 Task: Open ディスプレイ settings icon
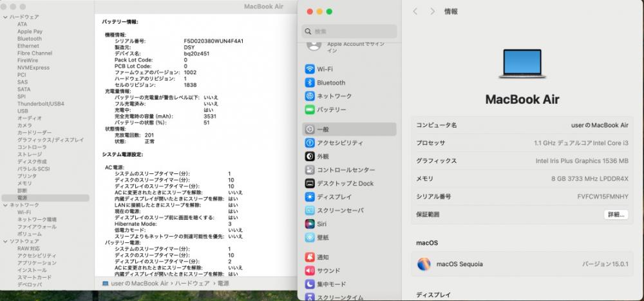(x=310, y=197)
